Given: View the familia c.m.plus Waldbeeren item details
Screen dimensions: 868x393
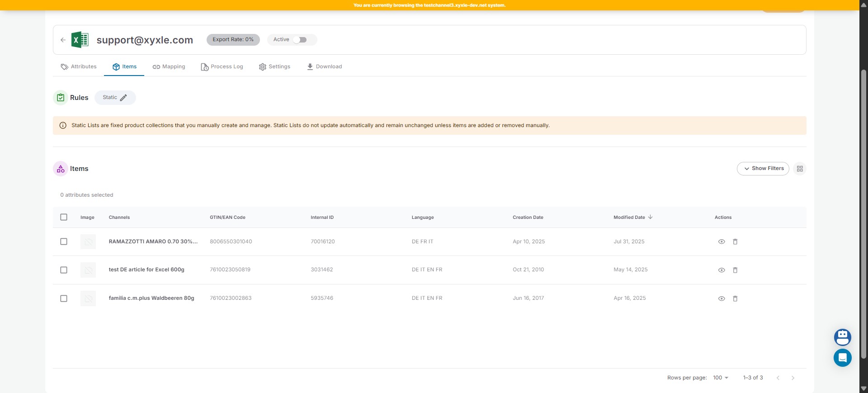Looking at the screenshot, I should point(722,298).
